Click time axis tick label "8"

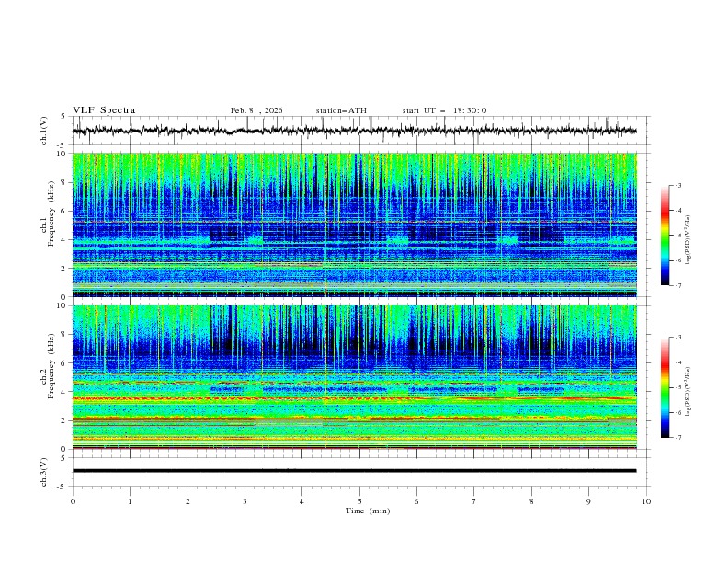pos(531,501)
